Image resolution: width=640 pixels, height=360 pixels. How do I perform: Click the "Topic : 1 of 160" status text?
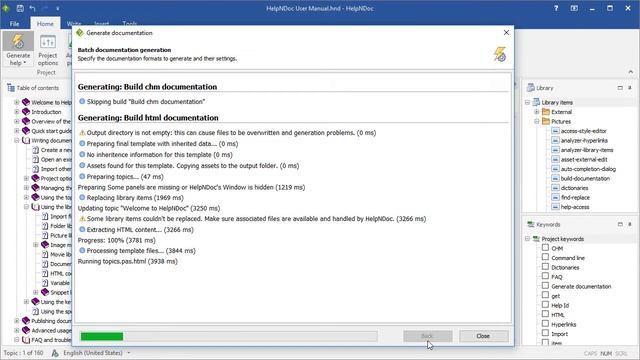pos(23,353)
